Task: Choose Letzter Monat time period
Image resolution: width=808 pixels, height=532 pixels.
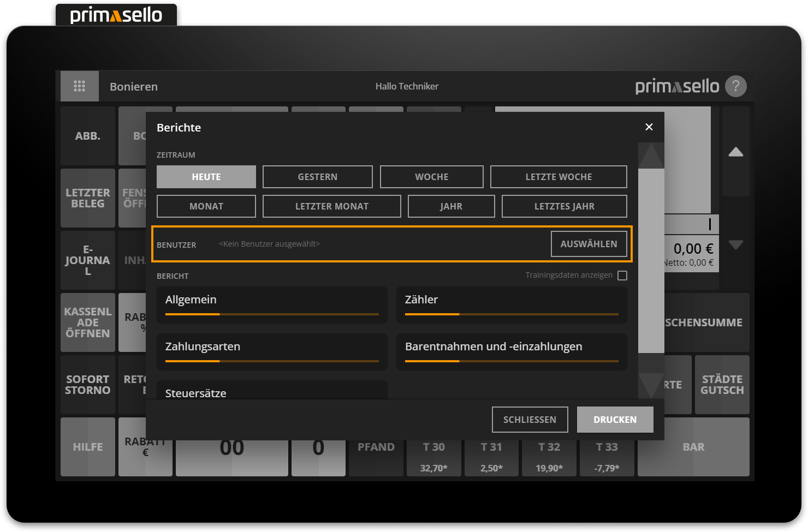Action: click(331, 206)
